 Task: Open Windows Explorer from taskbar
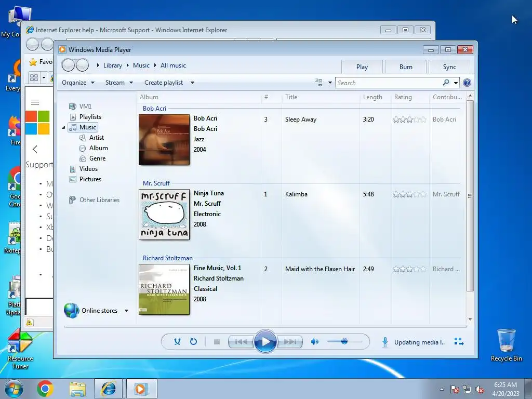(x=77, y=389)
